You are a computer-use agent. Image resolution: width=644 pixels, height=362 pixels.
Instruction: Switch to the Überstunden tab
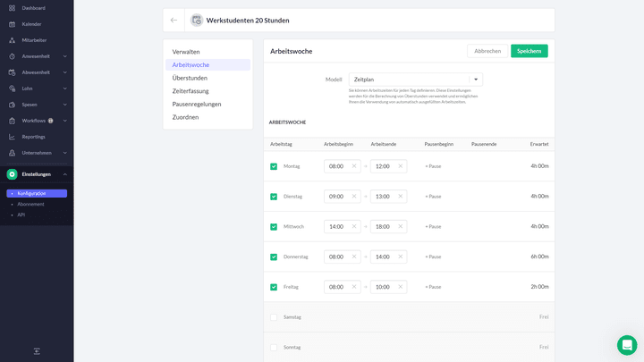pyautogui.click(x=190, y=78)
